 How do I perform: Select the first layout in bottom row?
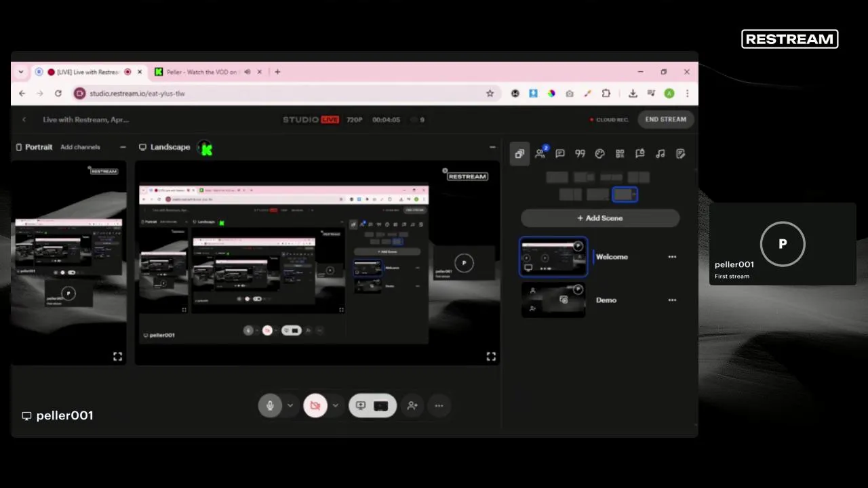click(x=570, y=195)
